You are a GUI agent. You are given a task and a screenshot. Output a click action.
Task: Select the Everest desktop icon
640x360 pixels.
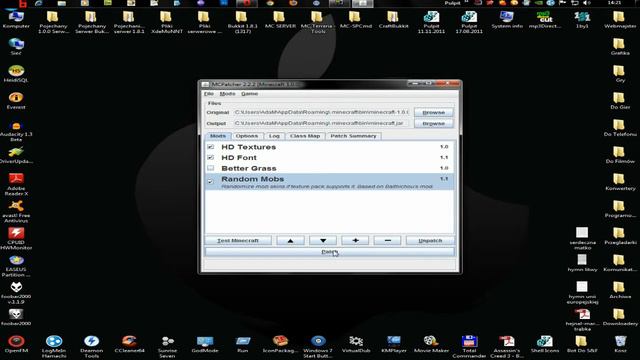[16, 100]
